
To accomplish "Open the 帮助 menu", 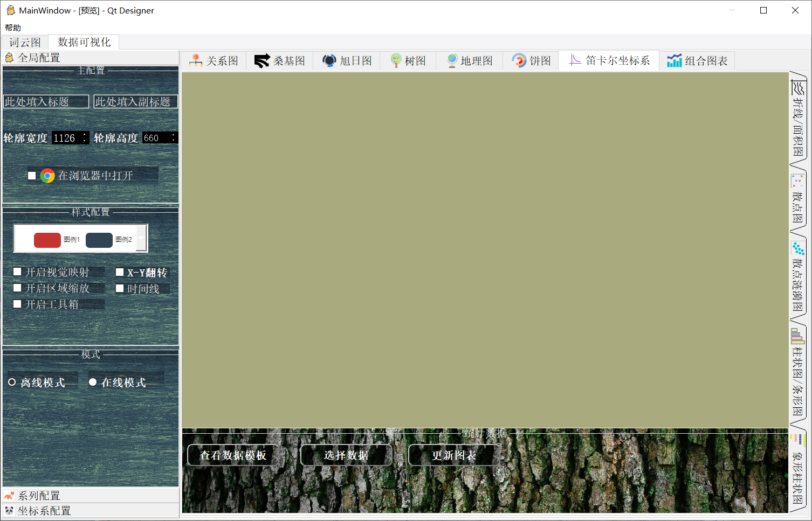I will coord(13,27).
